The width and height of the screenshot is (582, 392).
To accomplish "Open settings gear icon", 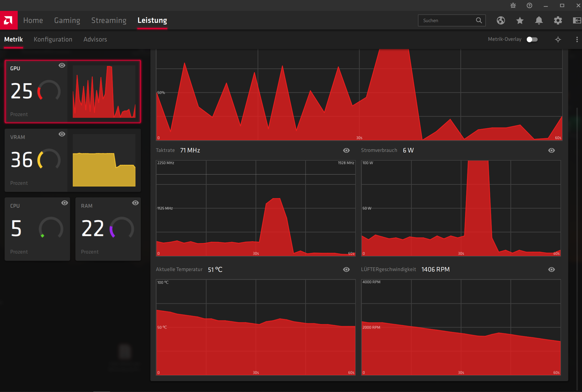I will click(558, 20).
